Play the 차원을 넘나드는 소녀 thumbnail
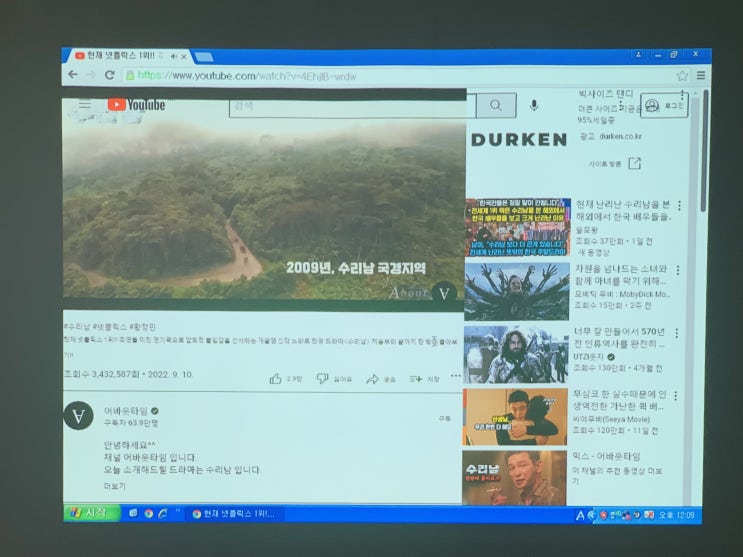 coord(517,292)
